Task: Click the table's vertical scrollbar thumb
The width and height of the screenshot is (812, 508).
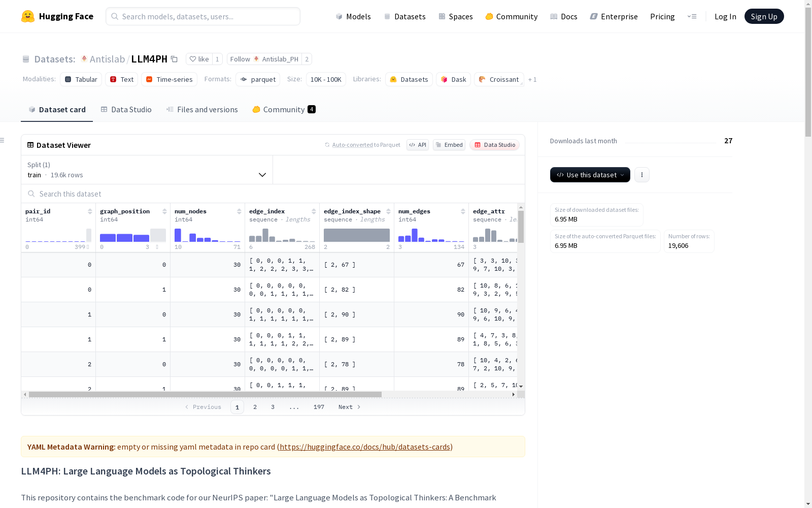Action: coord(521,227)
